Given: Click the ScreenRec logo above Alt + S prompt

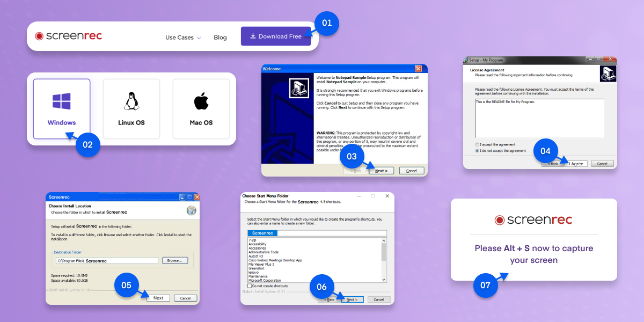Looking at the screenshot, I should [x=533, y=219].
